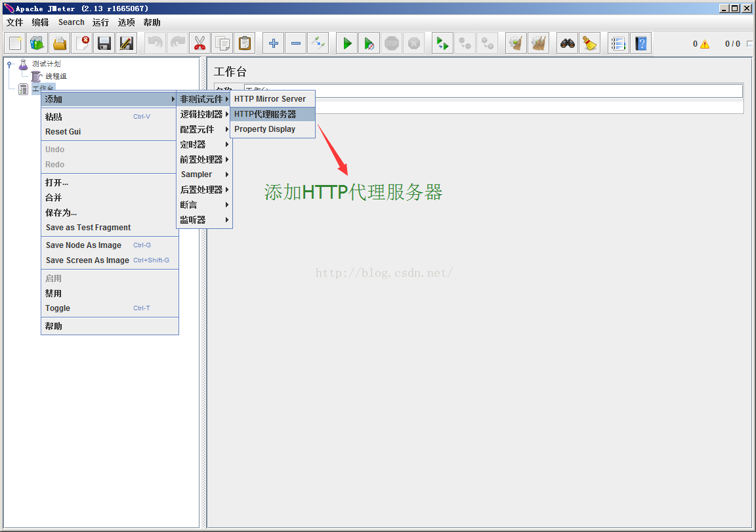
Task: Open the 运行 menu
Action: 100,22
